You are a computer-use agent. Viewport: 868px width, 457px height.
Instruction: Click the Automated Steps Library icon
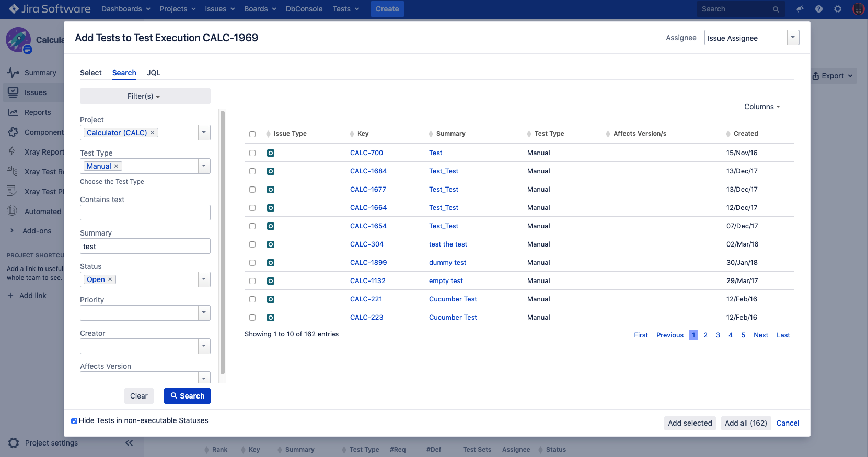12,211
